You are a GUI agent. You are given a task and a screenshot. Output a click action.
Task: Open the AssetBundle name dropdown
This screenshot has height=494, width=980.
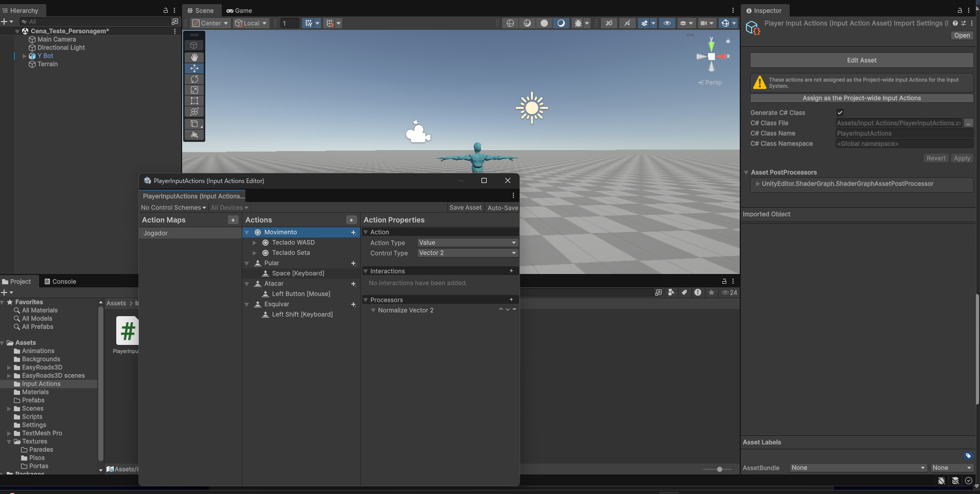858,468
